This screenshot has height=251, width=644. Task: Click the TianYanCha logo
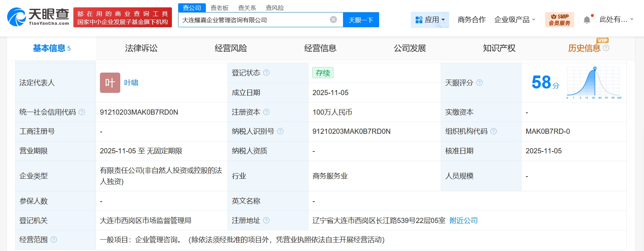pyautogui.click(x=38, y=17)
